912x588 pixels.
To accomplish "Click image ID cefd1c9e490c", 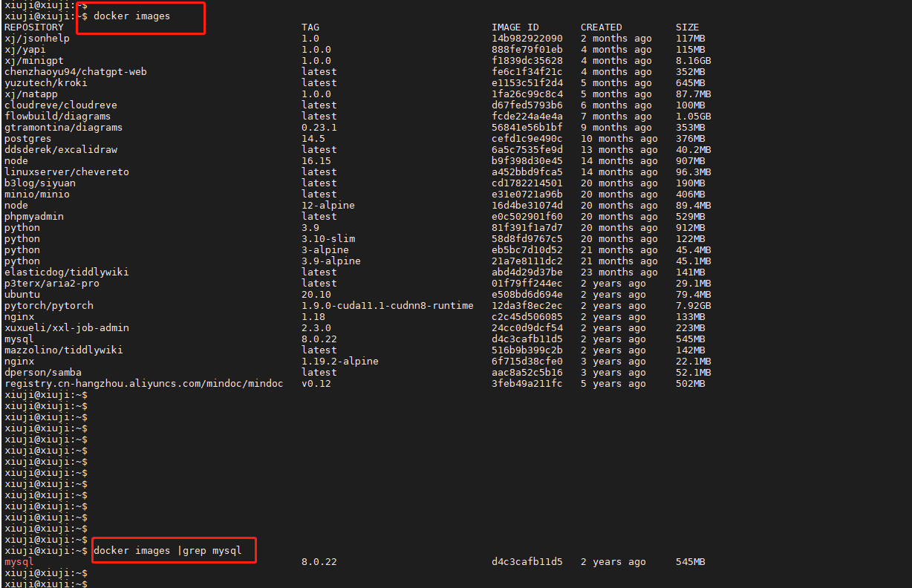I will pos(527,138).
